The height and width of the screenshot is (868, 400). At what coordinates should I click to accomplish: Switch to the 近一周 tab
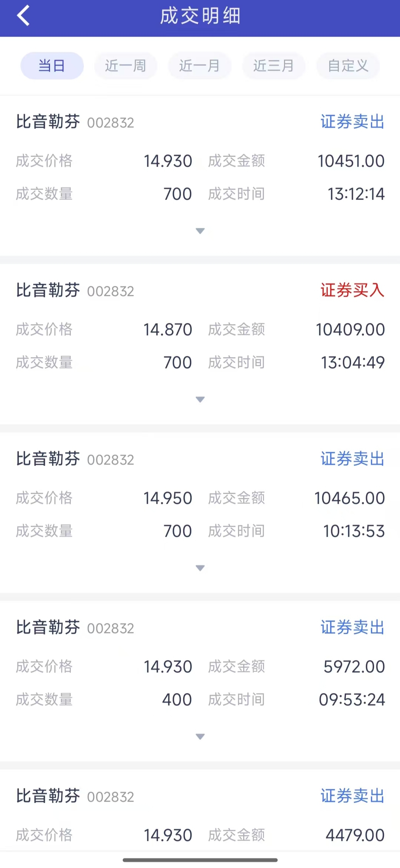click(126, 66)
